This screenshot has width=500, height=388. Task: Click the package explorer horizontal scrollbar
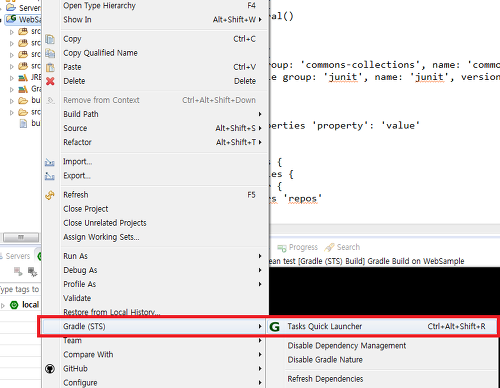(21, 237)
